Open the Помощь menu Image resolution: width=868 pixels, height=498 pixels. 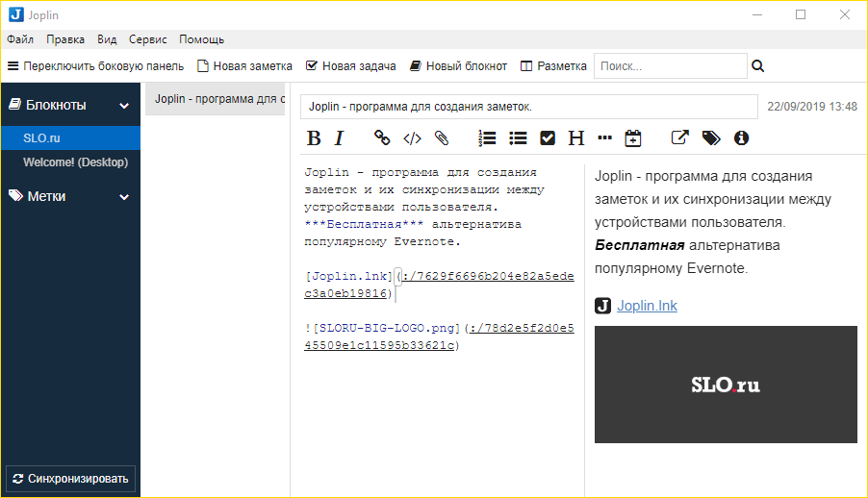[x=201, y=39]
